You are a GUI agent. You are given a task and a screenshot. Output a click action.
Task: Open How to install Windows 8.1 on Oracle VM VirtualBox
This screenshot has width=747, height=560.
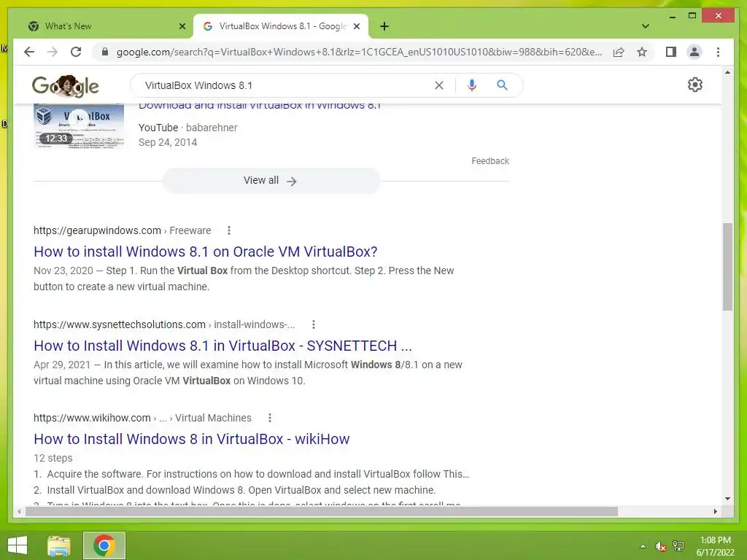point(205,252)
